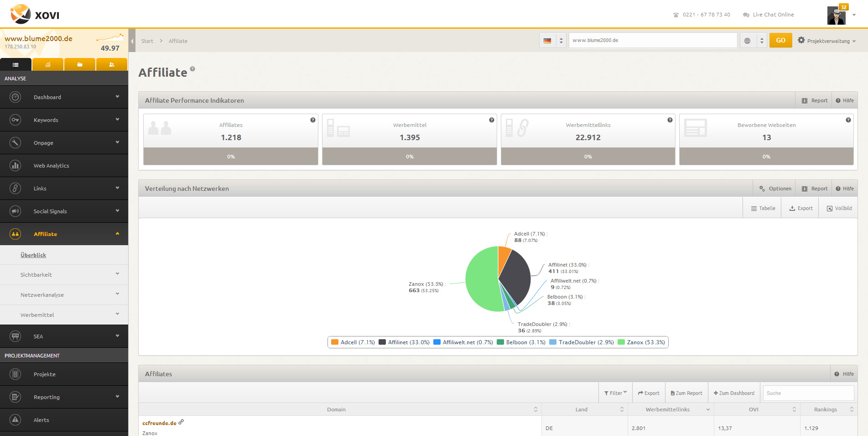Sort table by OVI column
The image size is (868, 436).
point(757,410)
